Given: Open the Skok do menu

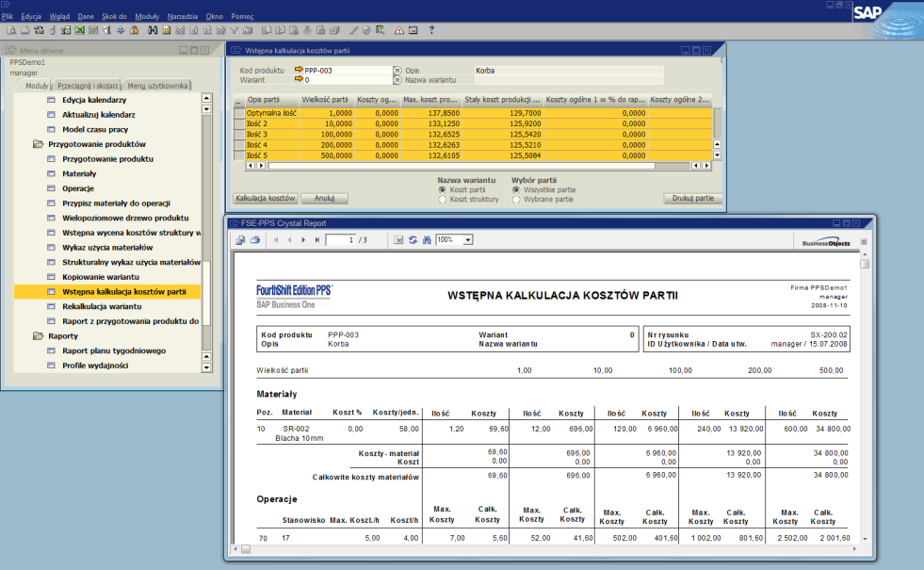Looking at the screenshot, I should pos(114,16).
